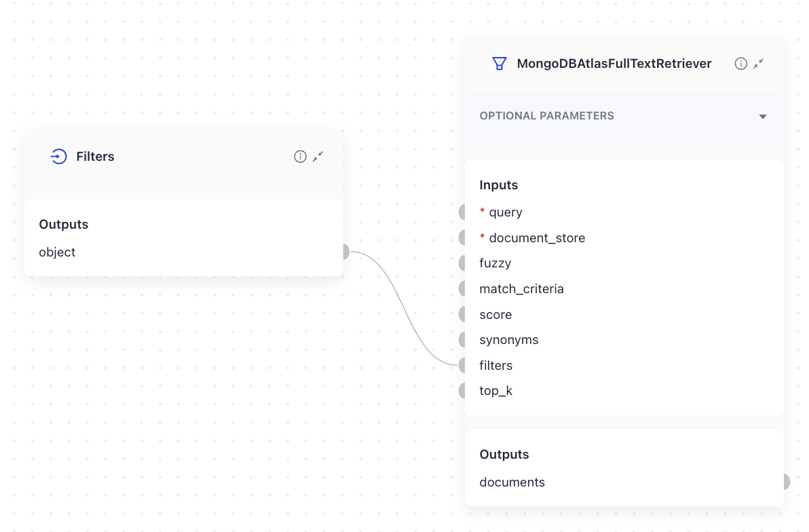
Task: Click the fuzzy input label
Action: click(x=495, y=263)
